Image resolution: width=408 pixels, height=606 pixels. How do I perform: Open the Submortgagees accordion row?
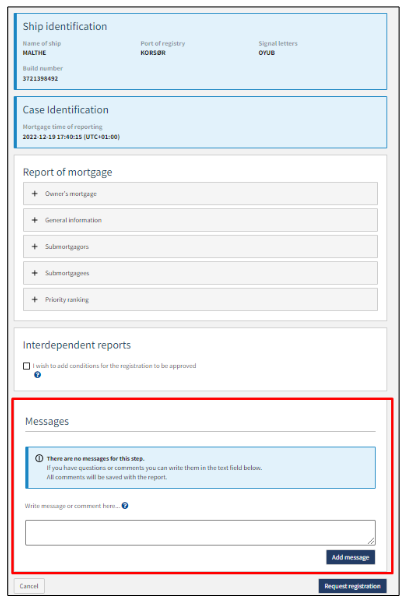click(200, 273)
